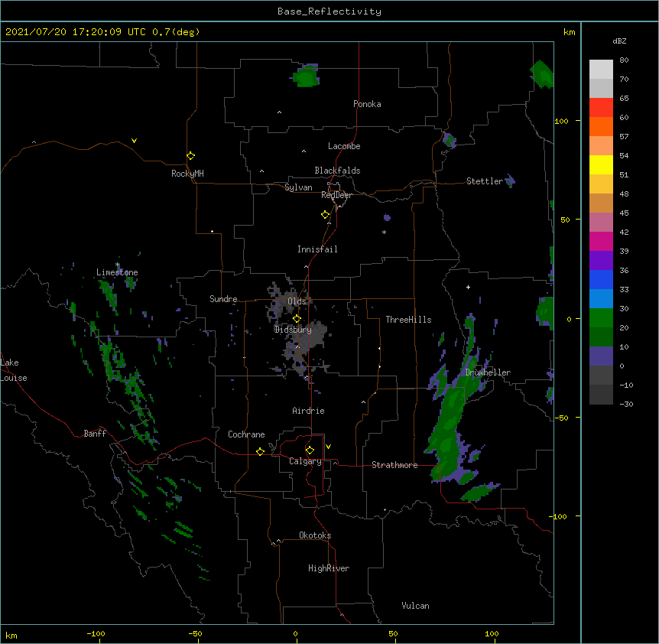Viewport: 659px width, 644px height.
Task: Click the yellow V marker east of Calgary
Action: tap(328, 447)
